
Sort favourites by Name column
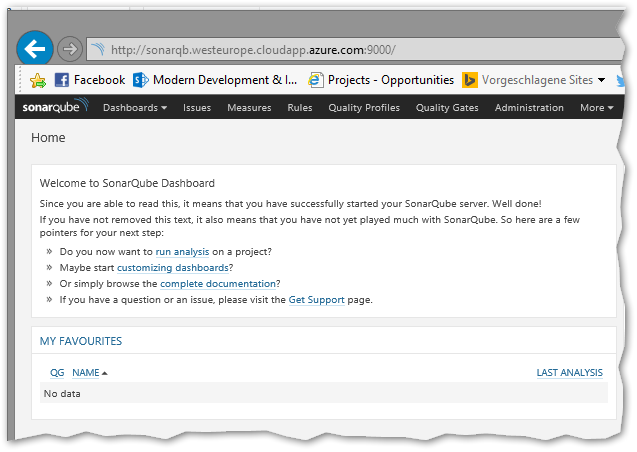[86, 373]
